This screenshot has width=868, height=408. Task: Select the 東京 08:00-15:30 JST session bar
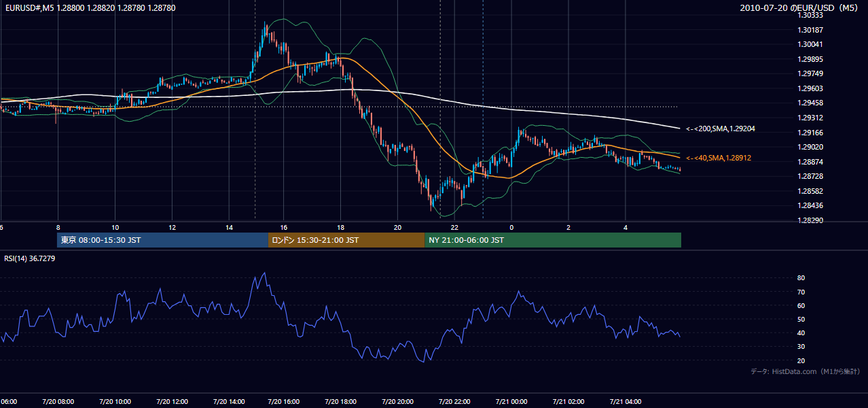163,240
